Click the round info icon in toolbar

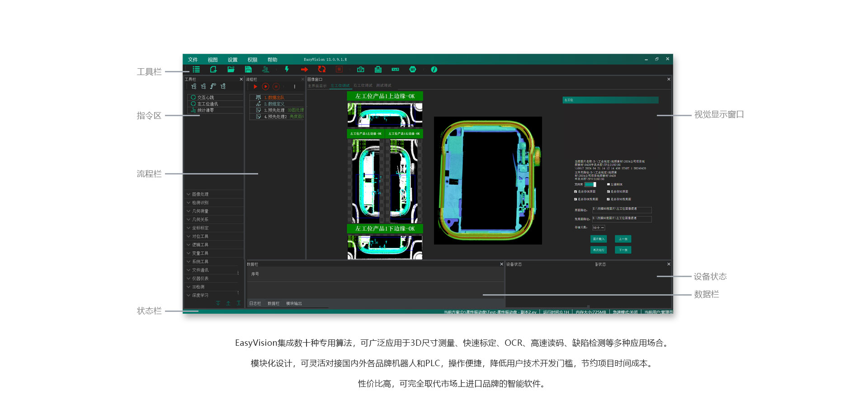[434, 69]
